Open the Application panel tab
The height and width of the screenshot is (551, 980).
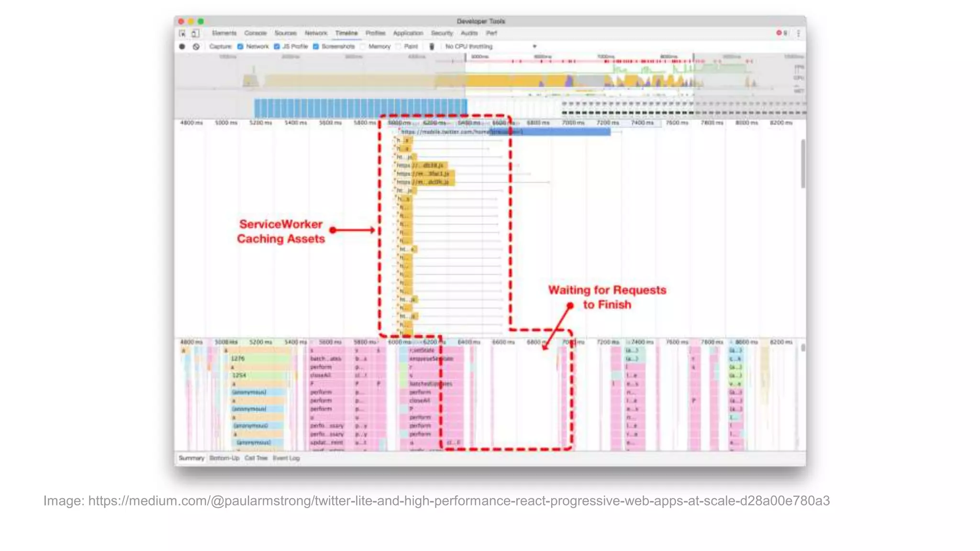pos(408,33)
